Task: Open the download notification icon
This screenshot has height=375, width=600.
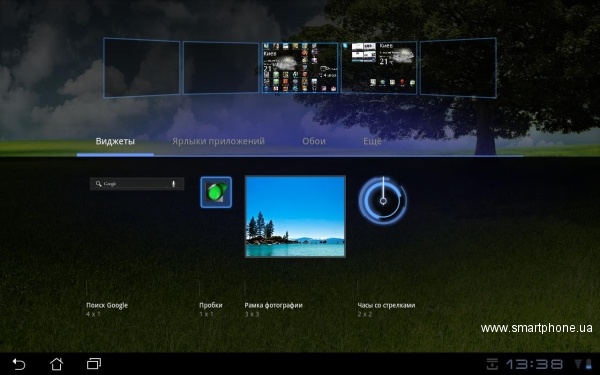Action: pyautogui.click(x=492, y=364)
